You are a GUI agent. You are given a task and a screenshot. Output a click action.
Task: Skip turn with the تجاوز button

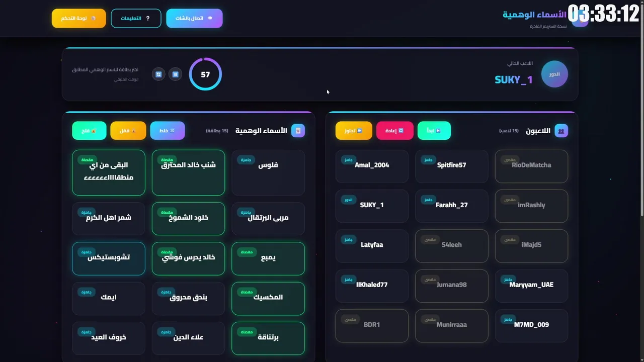354,131
